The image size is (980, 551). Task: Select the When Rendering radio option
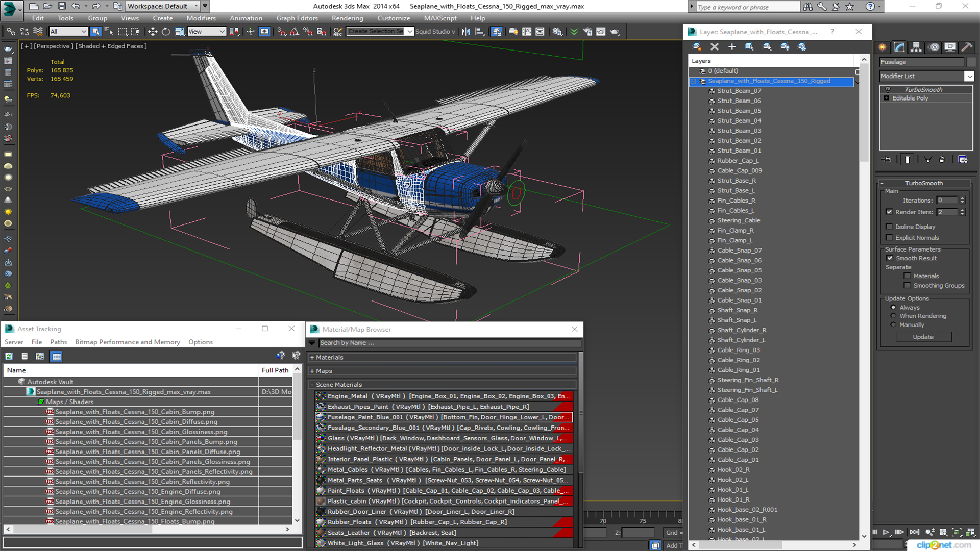click(x=893, y=316)
